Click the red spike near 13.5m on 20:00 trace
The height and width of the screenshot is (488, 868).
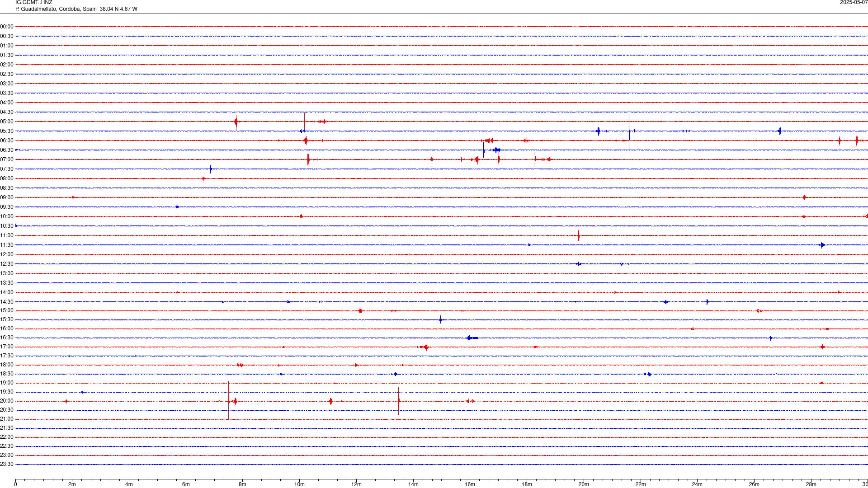click(x=399, y=401)
